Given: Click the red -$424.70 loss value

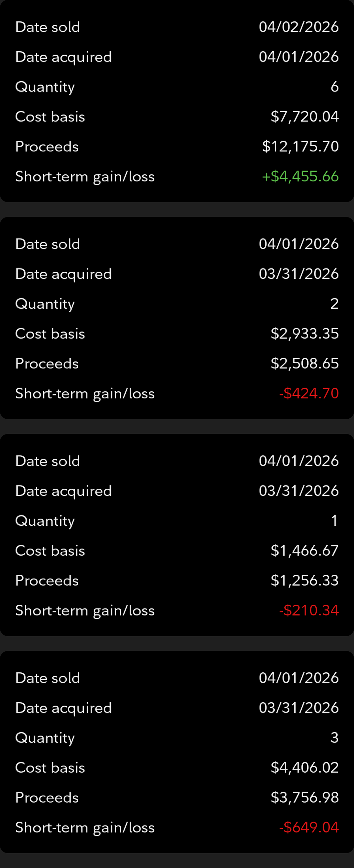Looking at the screenshot, I should [309, 394].
